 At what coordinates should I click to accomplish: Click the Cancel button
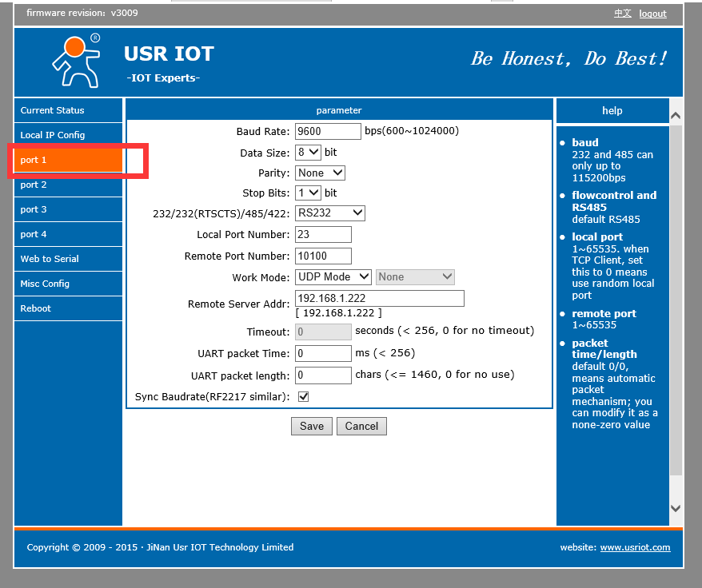point(361,426)
